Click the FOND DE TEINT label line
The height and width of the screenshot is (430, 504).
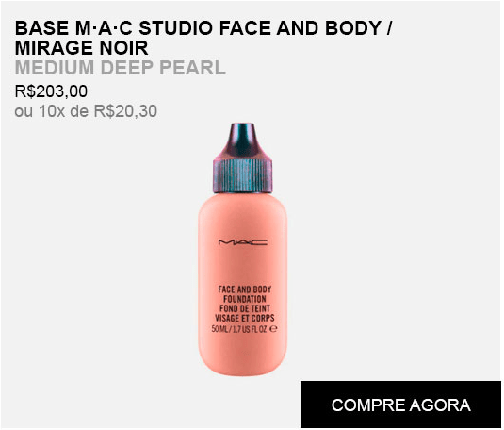click(245, 308)
